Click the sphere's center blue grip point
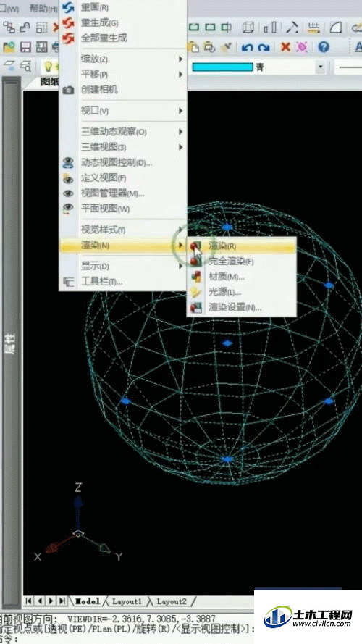The image size is (362, 644). point(227,343)
